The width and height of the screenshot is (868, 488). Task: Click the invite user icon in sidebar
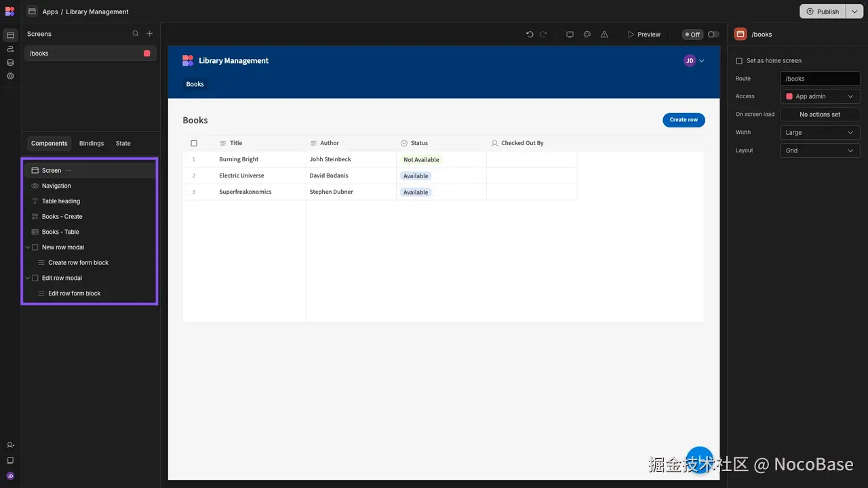click(10, 445)
